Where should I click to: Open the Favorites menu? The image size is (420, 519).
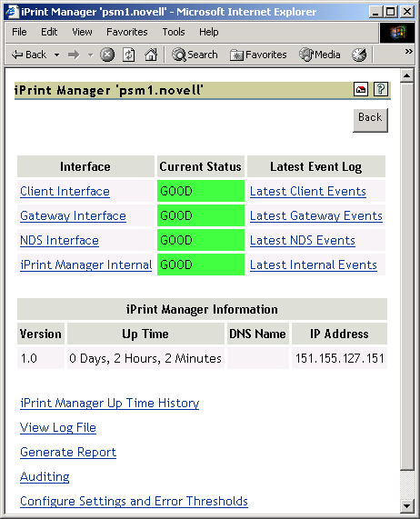pos(126,32)
